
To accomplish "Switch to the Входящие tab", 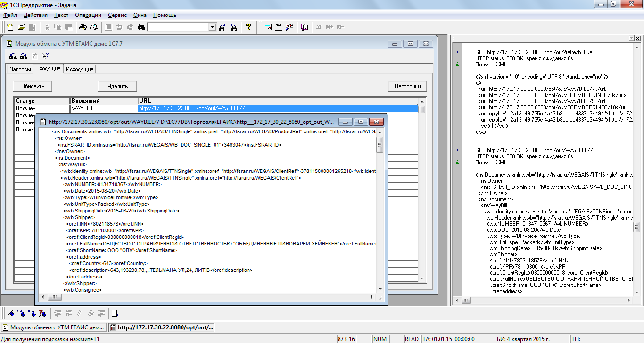I will pos(49,69).
